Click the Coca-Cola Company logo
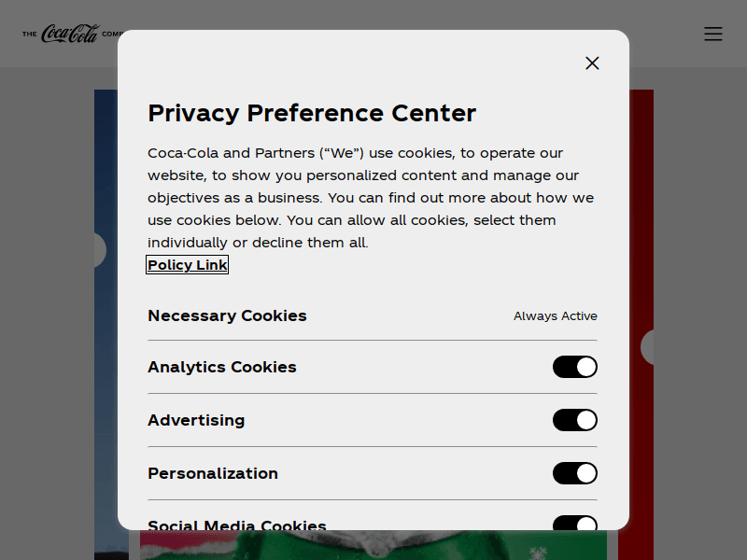Image resolution: width=747 pixels, height=560 pixels. [70, 34]
